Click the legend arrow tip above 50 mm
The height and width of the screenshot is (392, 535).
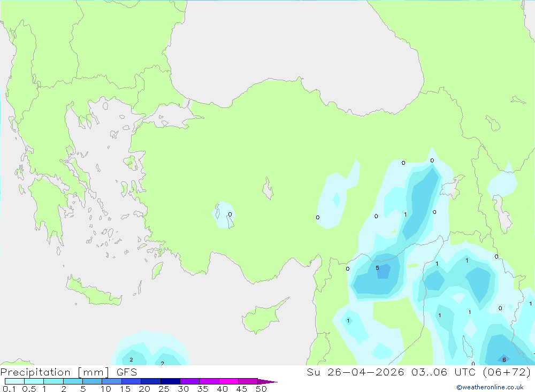(x=268, y=381)
